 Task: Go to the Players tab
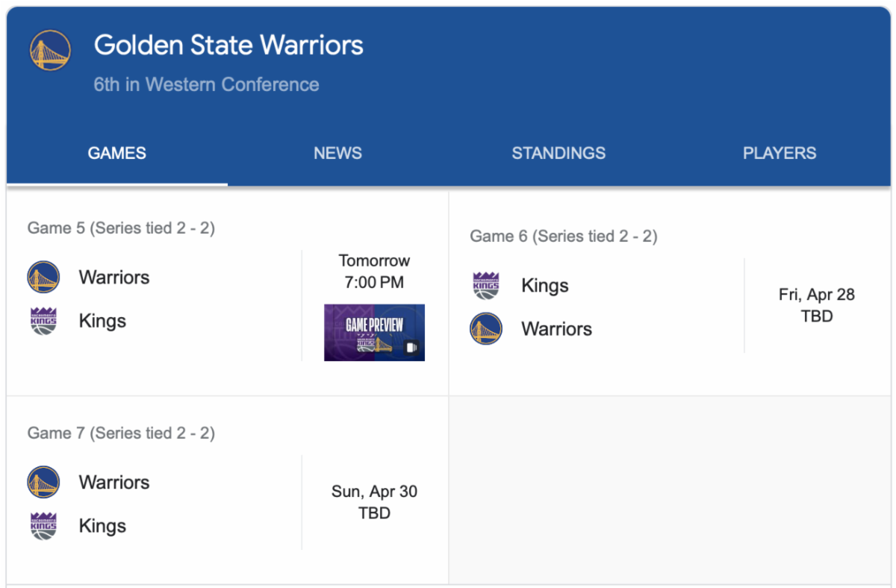coord(780,154)
